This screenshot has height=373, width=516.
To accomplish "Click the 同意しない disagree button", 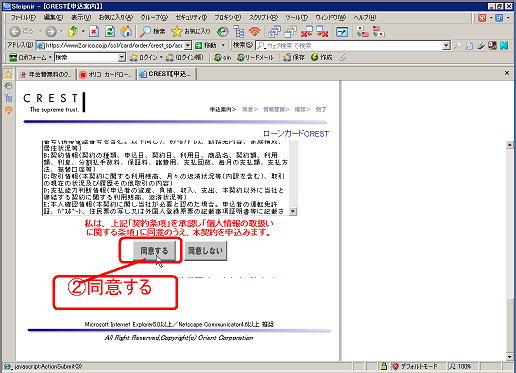I will click(x=206, y=251).
